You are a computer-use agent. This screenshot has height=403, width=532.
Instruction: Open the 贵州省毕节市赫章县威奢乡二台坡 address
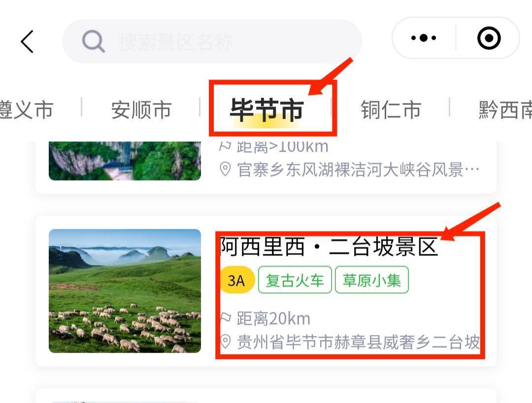coord(358,341)
